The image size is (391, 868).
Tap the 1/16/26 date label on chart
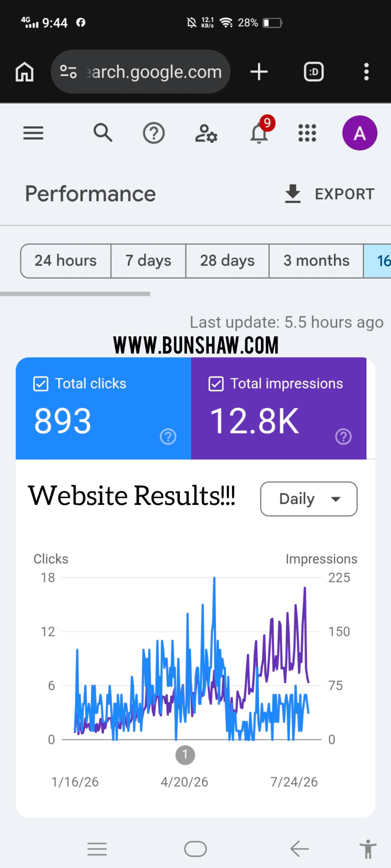click(x=75, y=782)
